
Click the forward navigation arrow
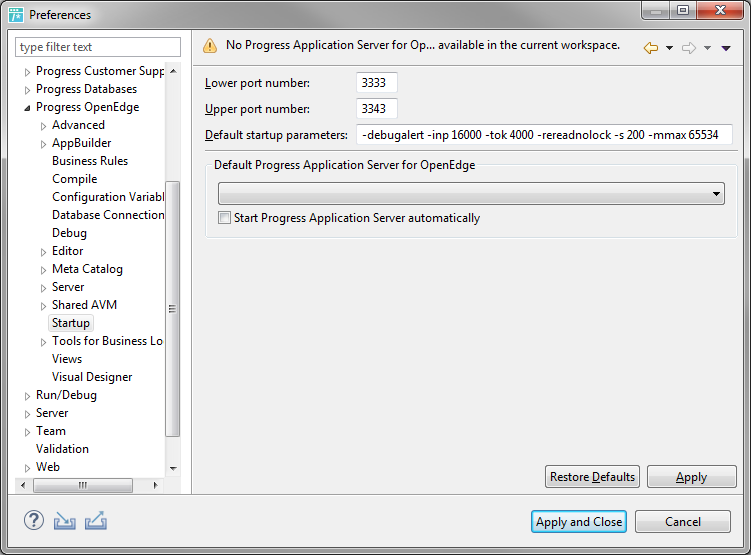click(x=689, y=47)
